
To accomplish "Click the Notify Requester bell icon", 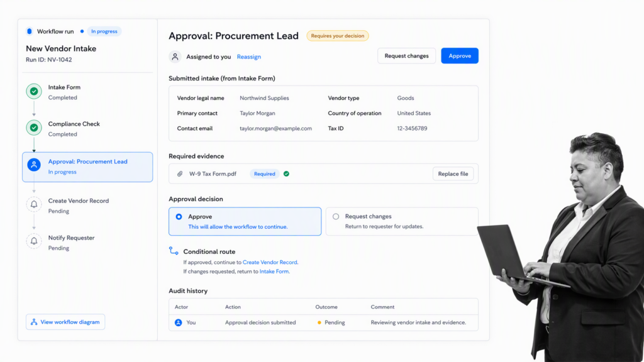I will click(x=34, y=241).
